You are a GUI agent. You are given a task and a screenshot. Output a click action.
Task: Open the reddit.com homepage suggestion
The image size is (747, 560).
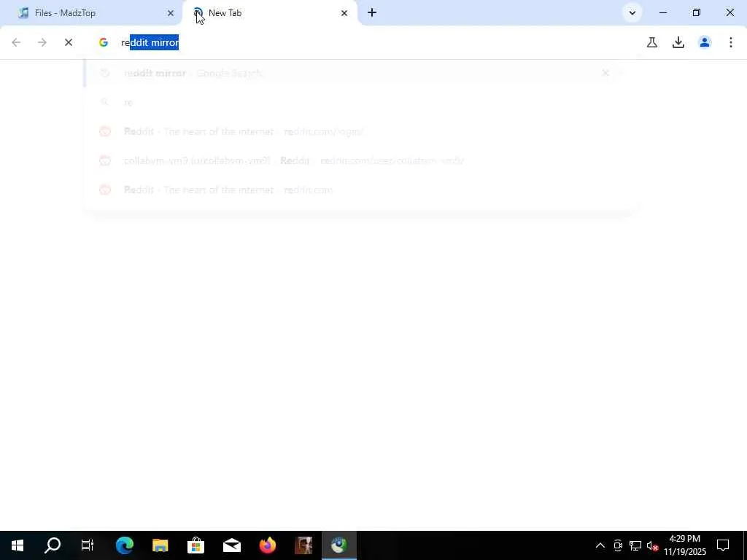pyautogui.click(x=360, y=190)
